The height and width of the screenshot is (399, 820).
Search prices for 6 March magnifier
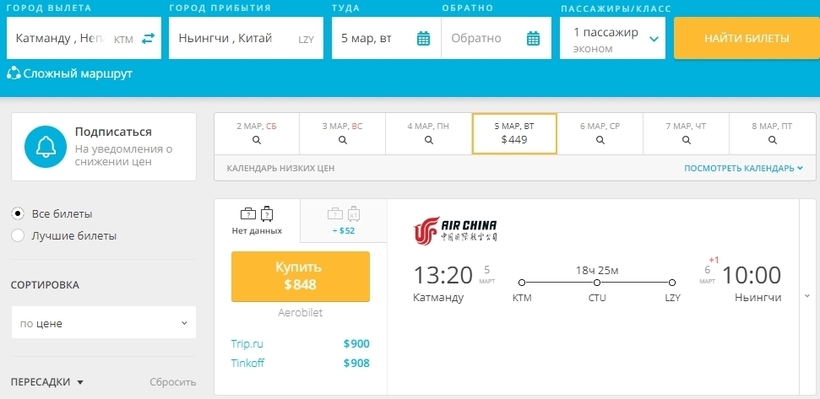(x=600, y=140)
